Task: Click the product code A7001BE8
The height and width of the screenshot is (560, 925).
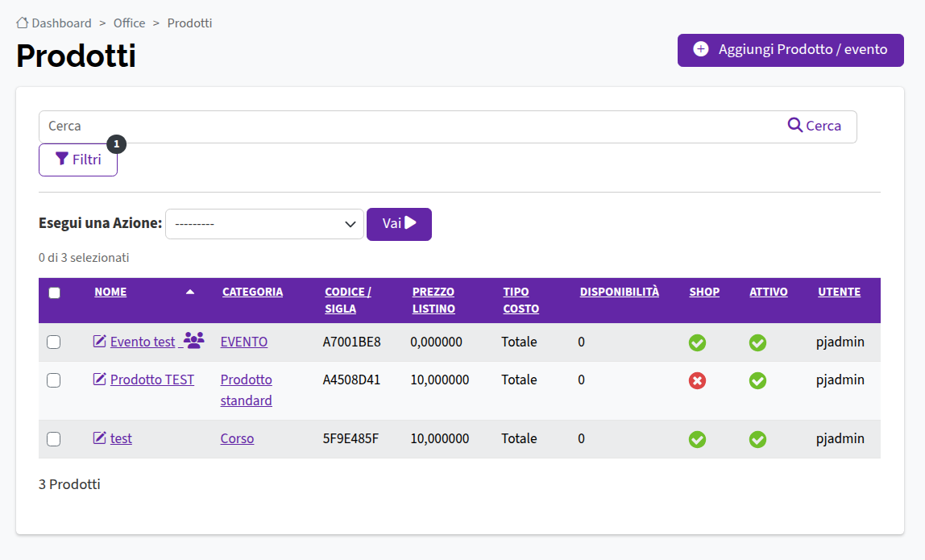Action: [351, 342]
